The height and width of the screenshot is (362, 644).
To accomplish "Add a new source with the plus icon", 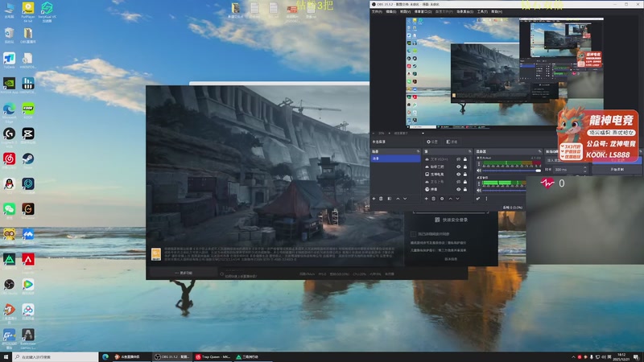I will click(427, 199).
